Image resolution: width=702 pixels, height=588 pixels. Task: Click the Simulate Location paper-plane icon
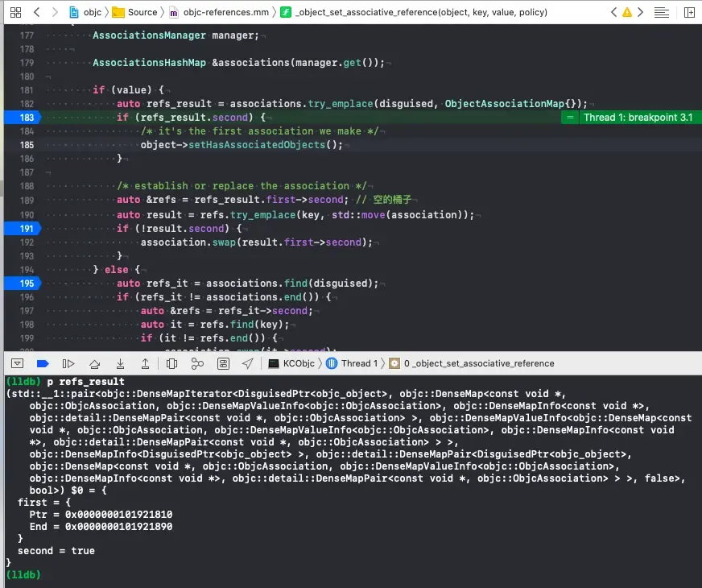pyautogui.click(x=247, y=363)
